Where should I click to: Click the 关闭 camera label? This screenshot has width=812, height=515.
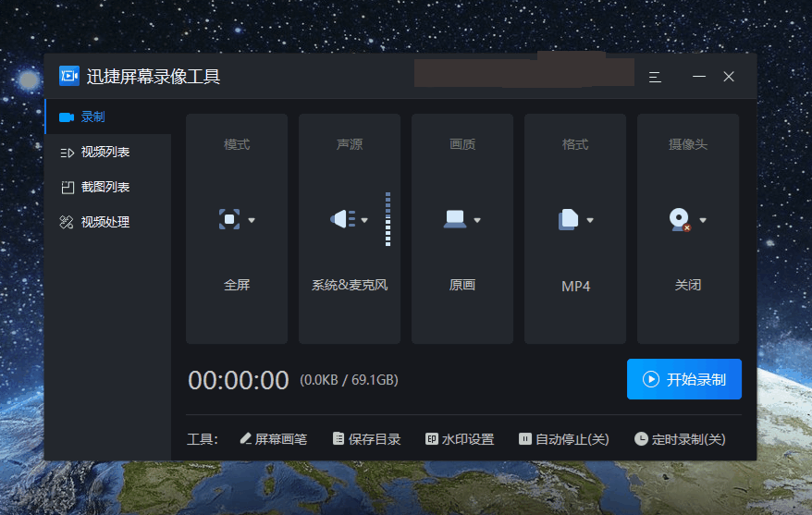(688, 285)
